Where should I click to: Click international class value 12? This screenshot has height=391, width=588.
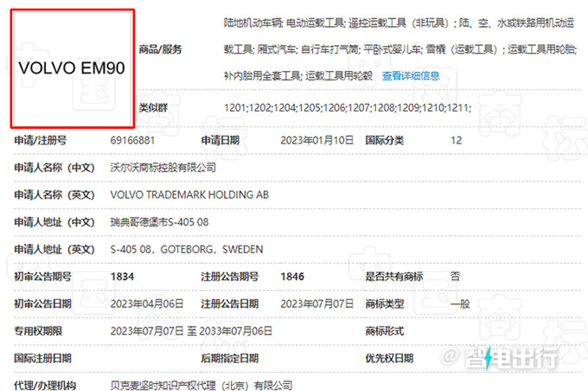(456, 141)
